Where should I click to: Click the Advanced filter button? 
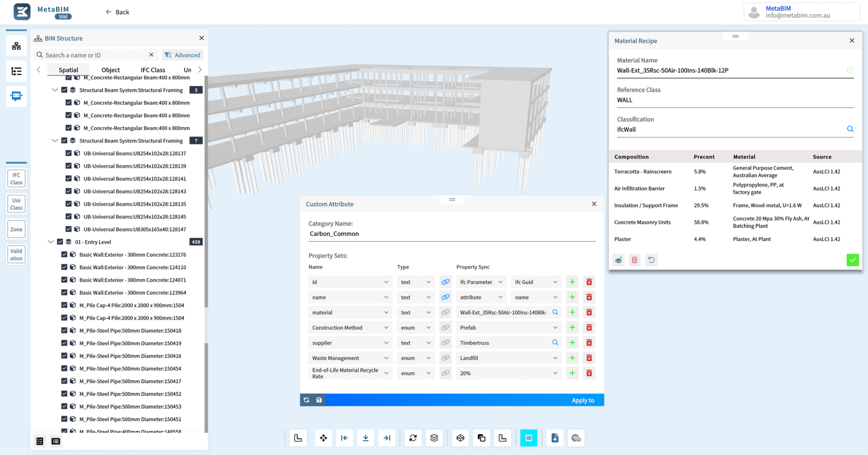182,55
